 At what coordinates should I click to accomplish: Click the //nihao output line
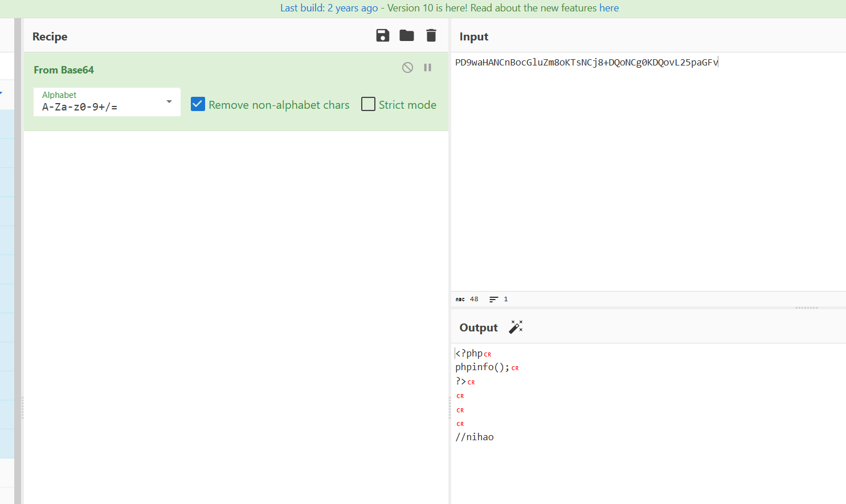(x=475, y=437)
